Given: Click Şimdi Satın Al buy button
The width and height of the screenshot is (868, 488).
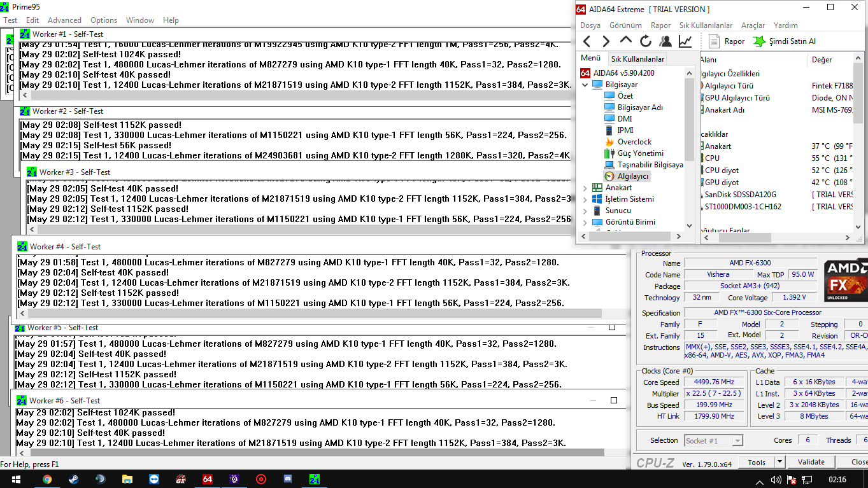Looking at the screenshot, I should pos(785,41).
